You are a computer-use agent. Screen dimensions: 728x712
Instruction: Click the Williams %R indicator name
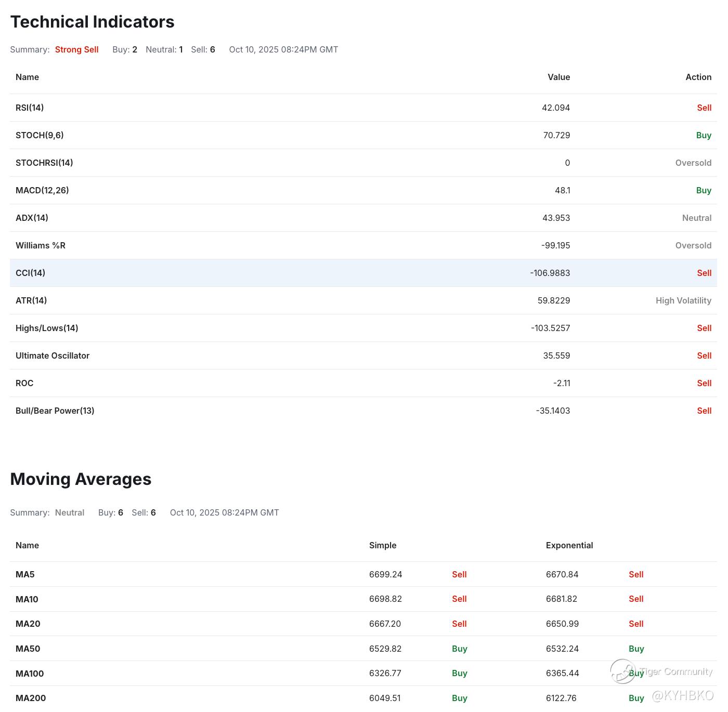pos(41,245)
